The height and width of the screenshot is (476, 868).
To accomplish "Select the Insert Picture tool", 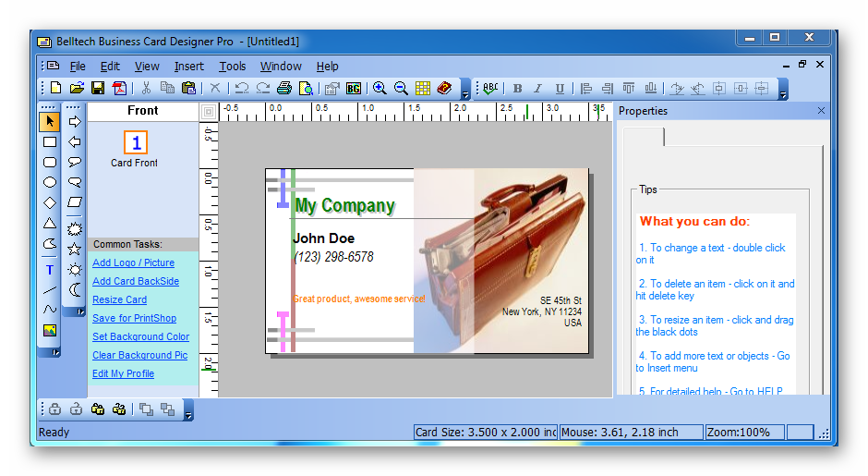I will (50, 331).
